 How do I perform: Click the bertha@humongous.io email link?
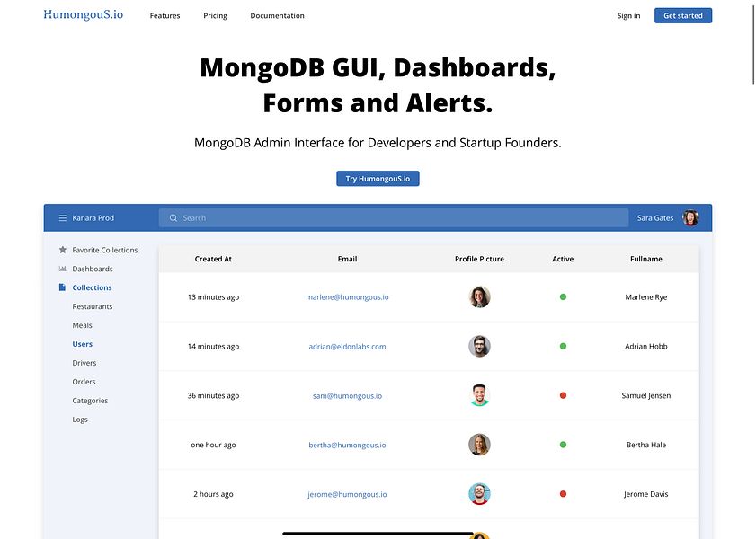347,445
